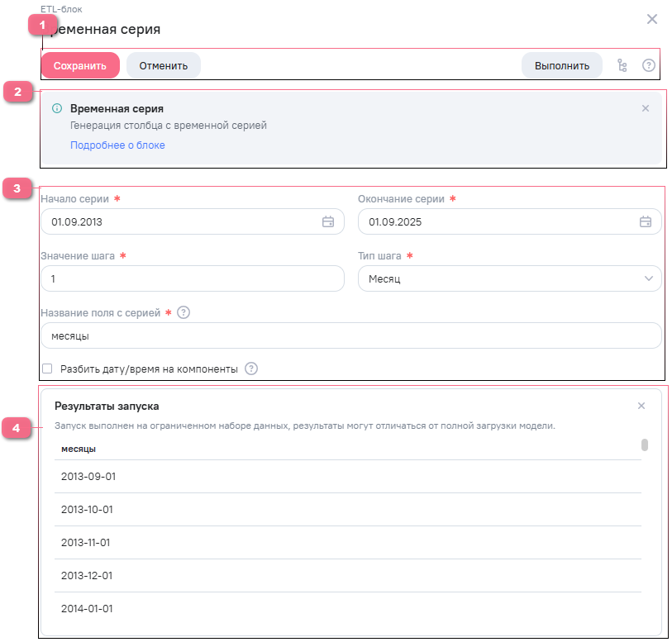Click the info icon in the banner

[x=57, y=108]
